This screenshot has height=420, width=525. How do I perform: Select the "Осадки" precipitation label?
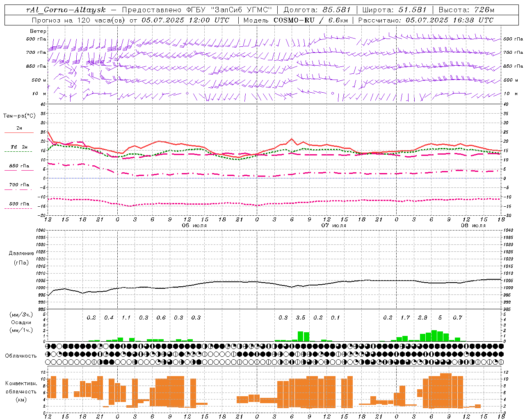(21, 322)
